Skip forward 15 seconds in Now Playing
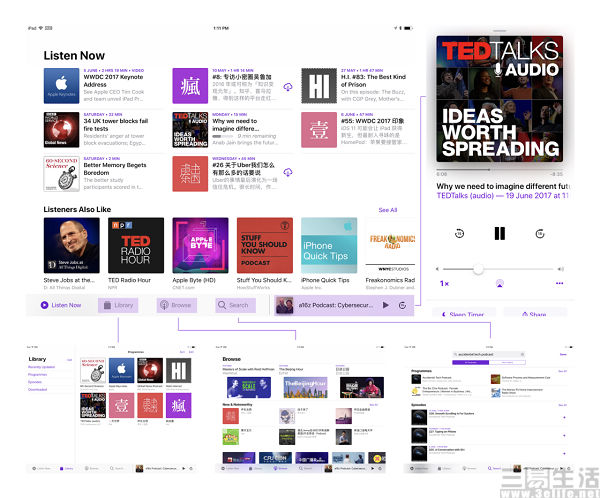600x498 pixels. pyautogui.click(x=540, y=233)
